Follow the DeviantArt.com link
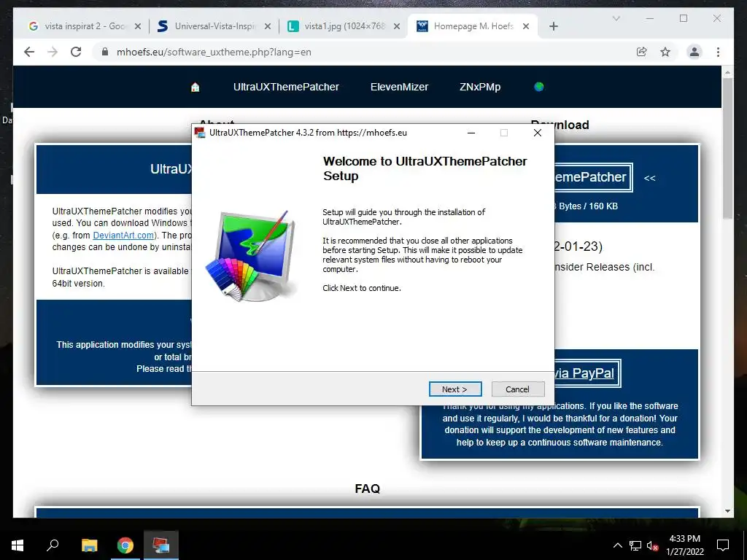 pyautogui.click(x=123, y=236)
